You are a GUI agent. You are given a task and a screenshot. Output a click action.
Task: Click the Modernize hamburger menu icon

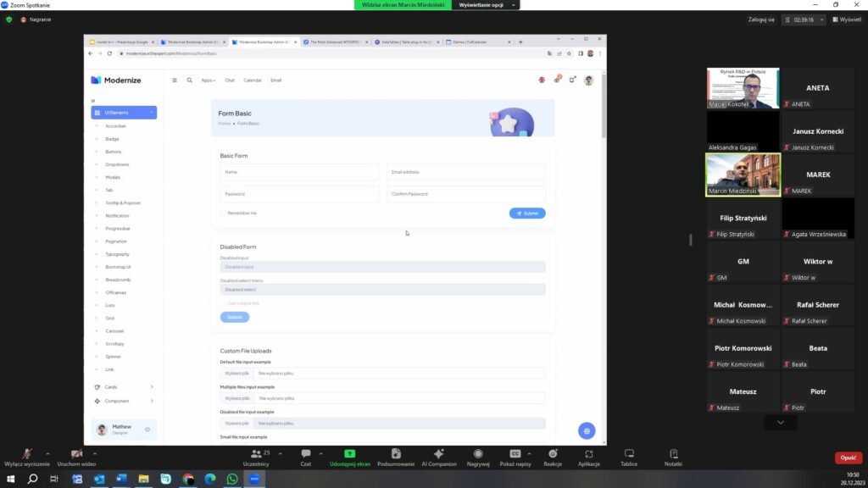175,80
